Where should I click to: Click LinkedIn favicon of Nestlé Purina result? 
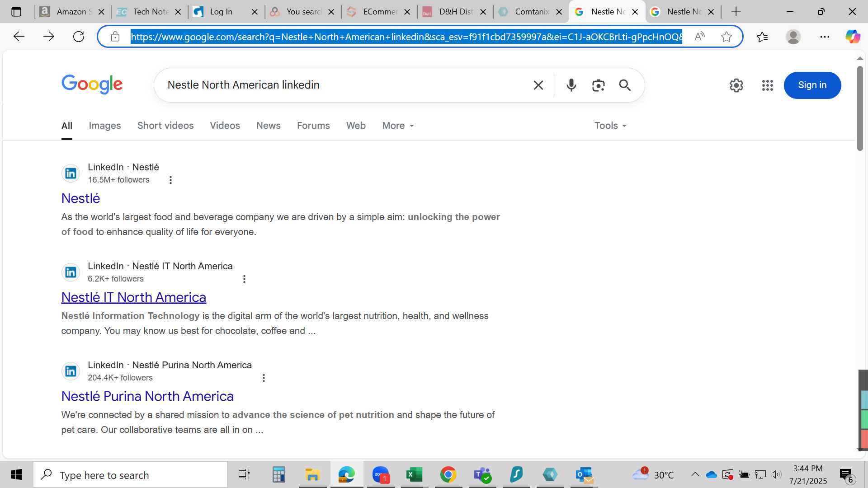click(x=71, y=371)
